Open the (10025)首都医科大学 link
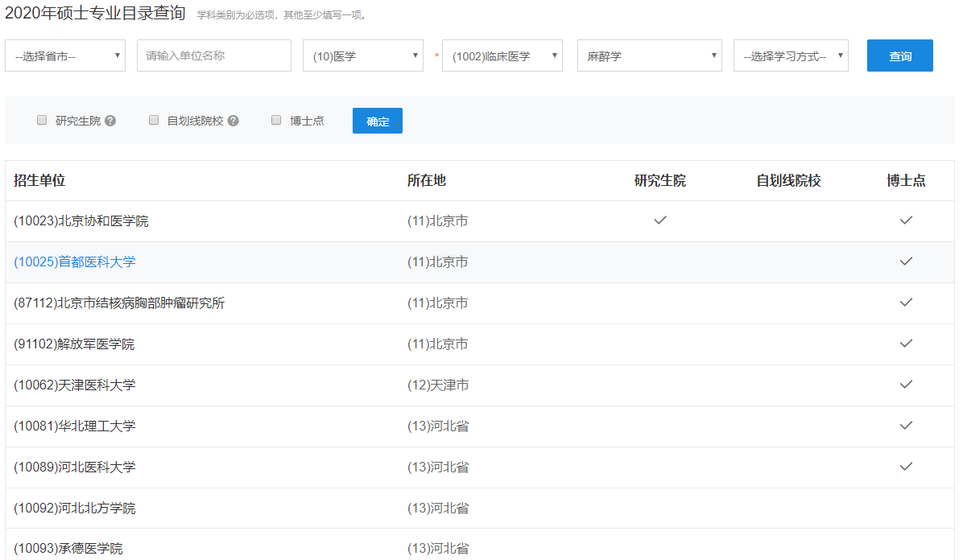The image size is (963, 560). click(x=74, y=262)
